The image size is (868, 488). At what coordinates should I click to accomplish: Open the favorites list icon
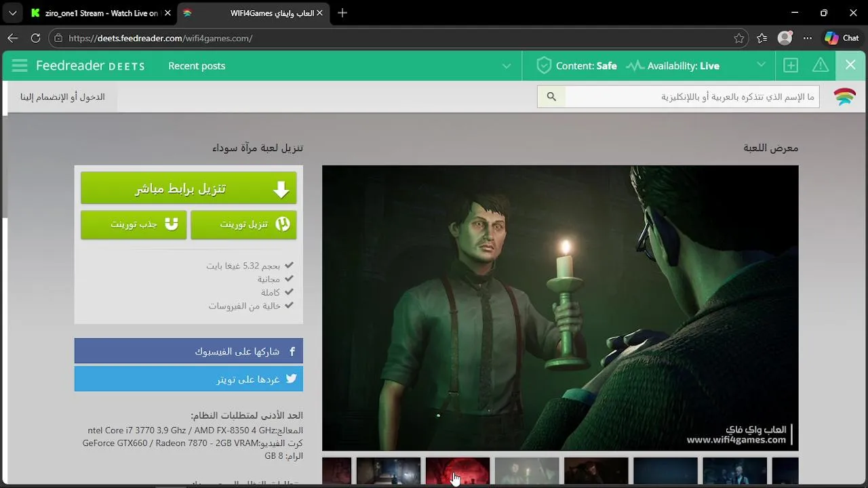point(762,38)
